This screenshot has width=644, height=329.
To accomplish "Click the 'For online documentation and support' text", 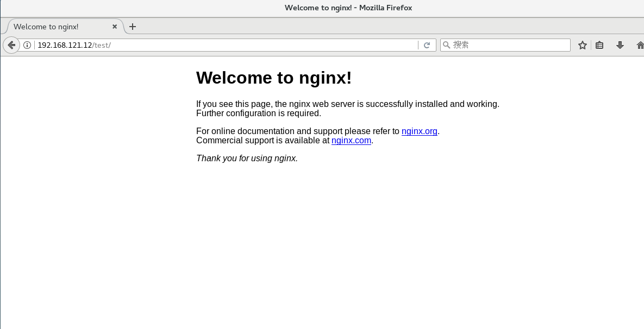I will [x=298, y=131].
